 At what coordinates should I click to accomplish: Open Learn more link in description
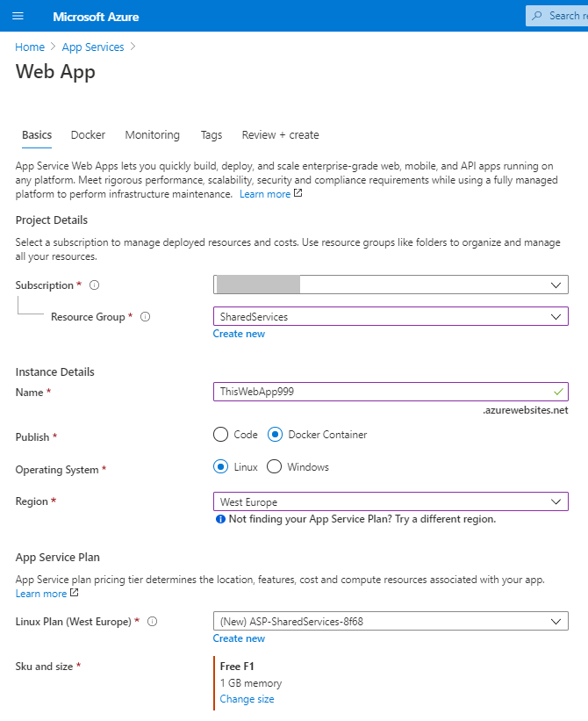pyautogui.click(x=265, y=194)
